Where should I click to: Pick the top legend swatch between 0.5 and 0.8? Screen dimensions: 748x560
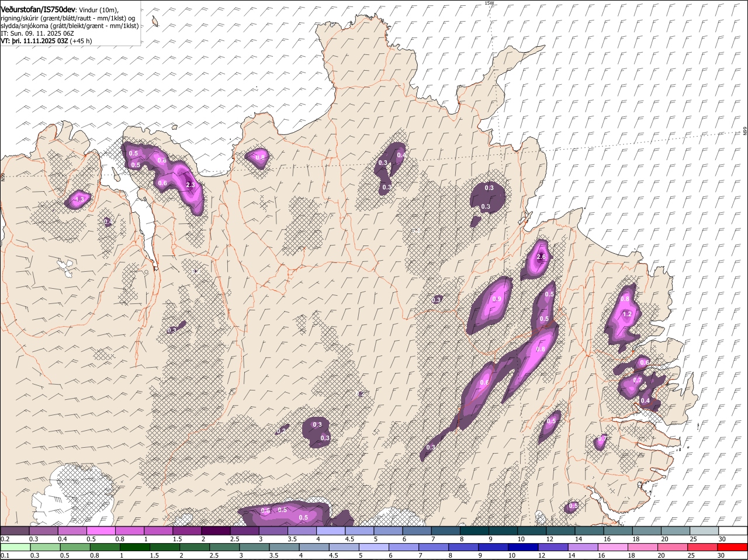point(101,530)
